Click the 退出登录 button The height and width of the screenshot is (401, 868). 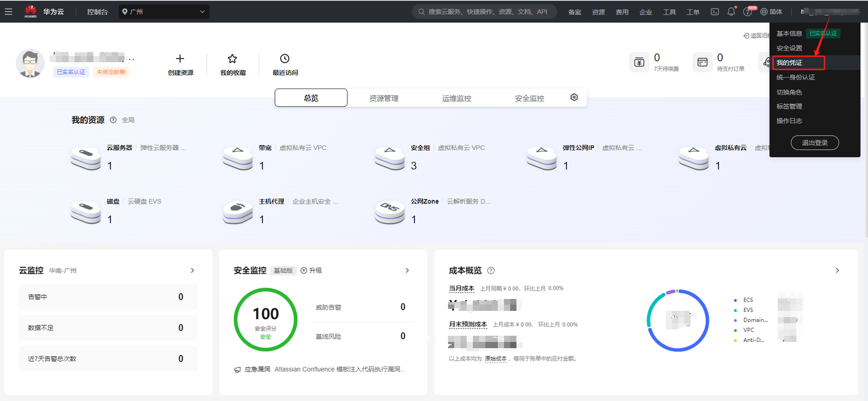tap(815, 142)
